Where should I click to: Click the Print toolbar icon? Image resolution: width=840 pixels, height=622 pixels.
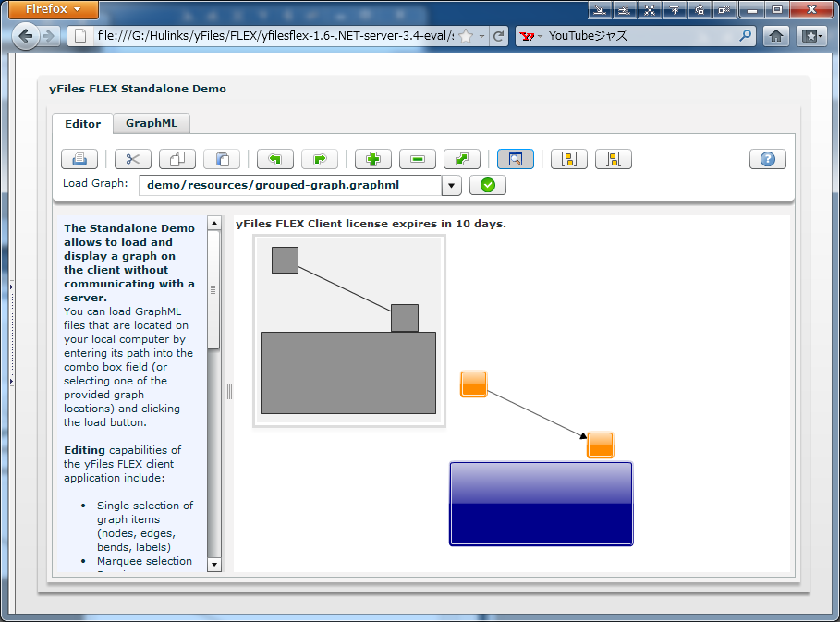coord(79,159)
